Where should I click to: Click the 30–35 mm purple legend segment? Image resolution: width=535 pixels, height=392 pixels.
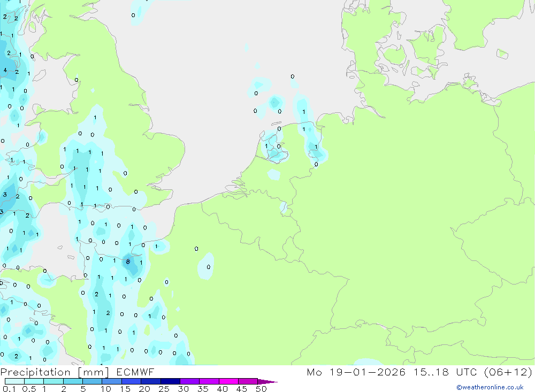pyautogui.click(x=189, y=381)
